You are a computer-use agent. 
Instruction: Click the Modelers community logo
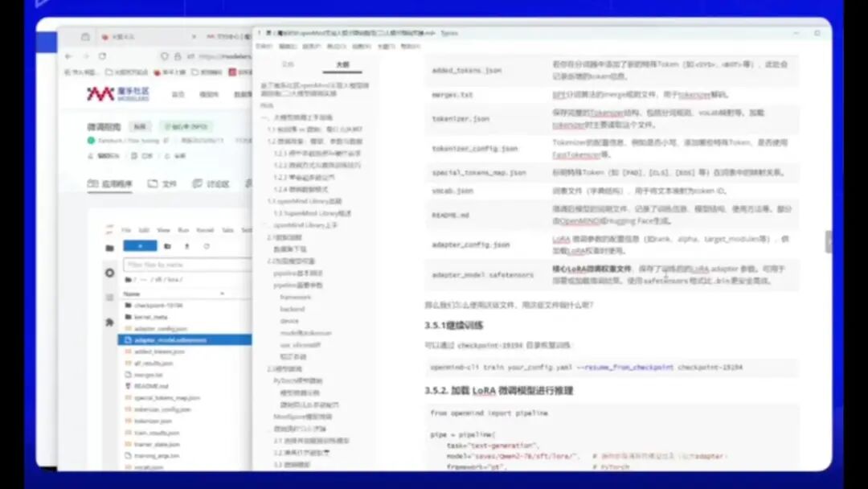[118, 94]
